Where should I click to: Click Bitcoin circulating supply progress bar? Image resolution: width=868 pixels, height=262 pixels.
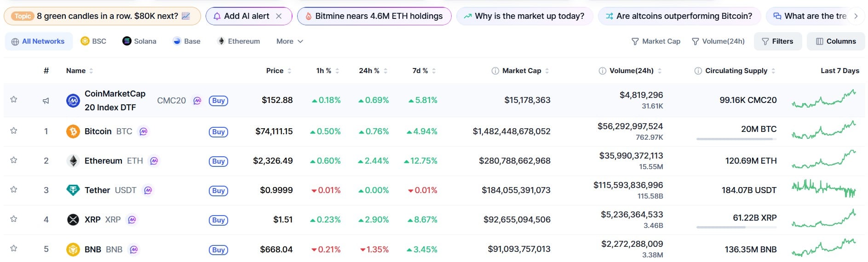coord(736,139)
